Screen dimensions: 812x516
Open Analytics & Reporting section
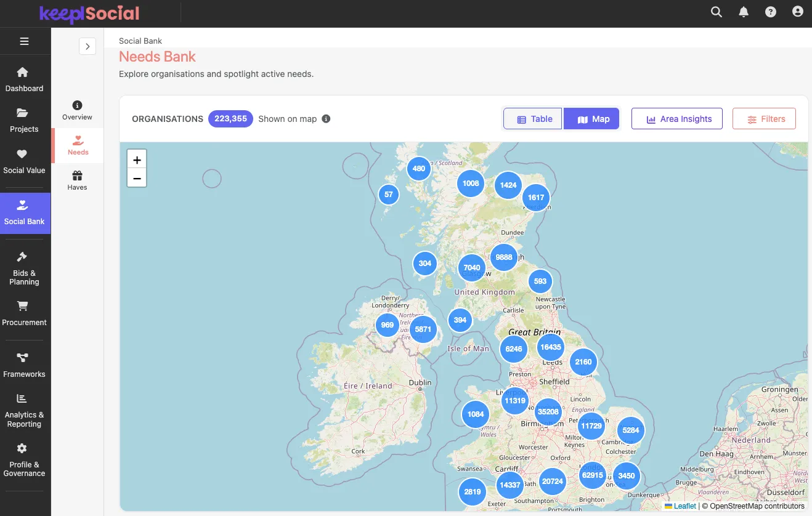point(25,411)
